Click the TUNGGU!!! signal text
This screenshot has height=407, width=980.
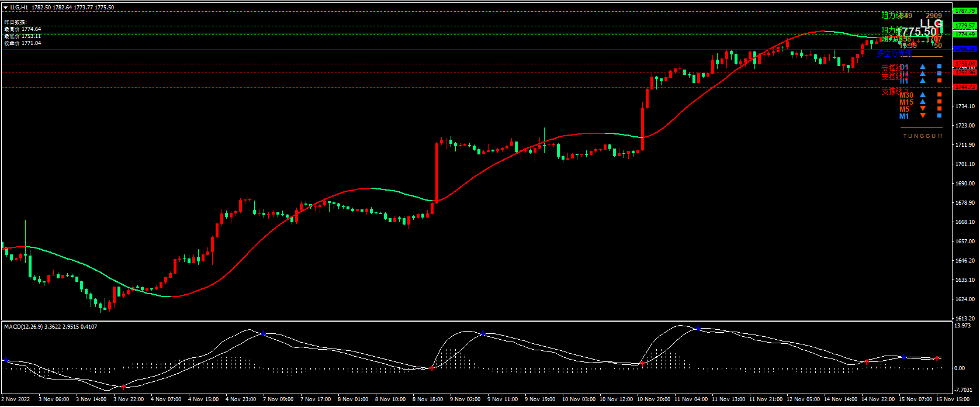click(x=923, y=136)
